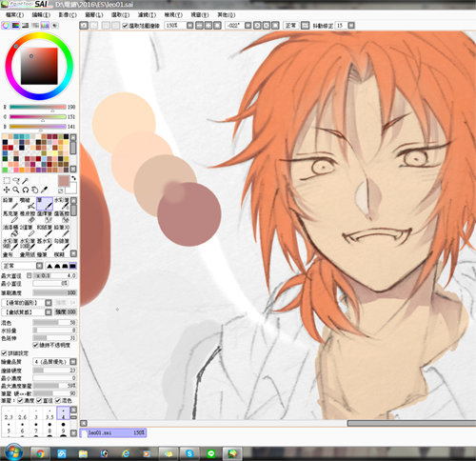Image resolution: width=476 pixels, height=461 pixels.
Task: Open the Selection menu
Action: (x=120, y=15)
